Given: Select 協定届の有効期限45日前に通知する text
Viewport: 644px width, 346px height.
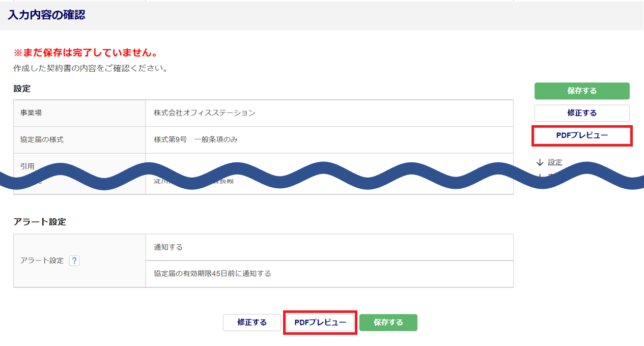Looking at the screenshot, I should (212, 274).
